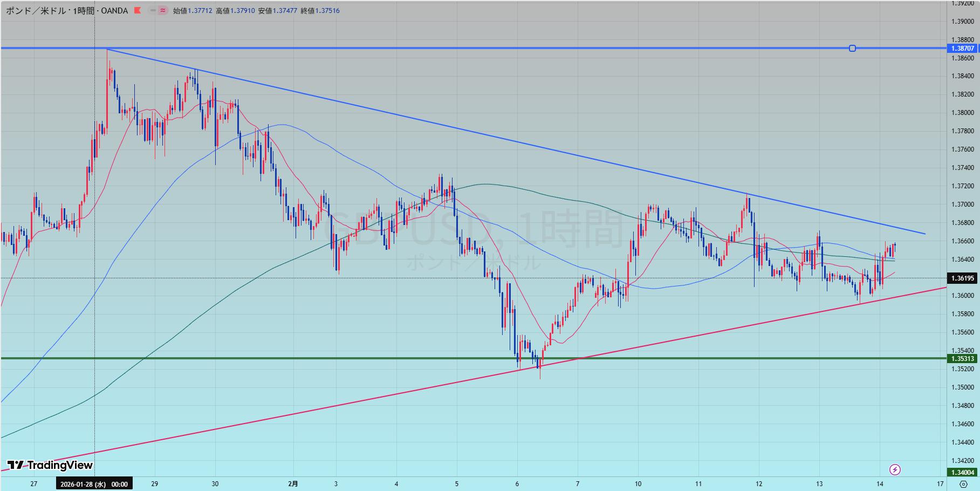980x491 pixels.
Task: Open chart settings via the bottom-right gear icon
Action: tap(963, 484)
